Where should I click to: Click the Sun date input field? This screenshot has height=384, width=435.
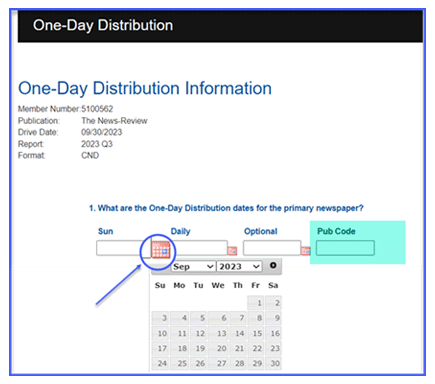(123, 248)
